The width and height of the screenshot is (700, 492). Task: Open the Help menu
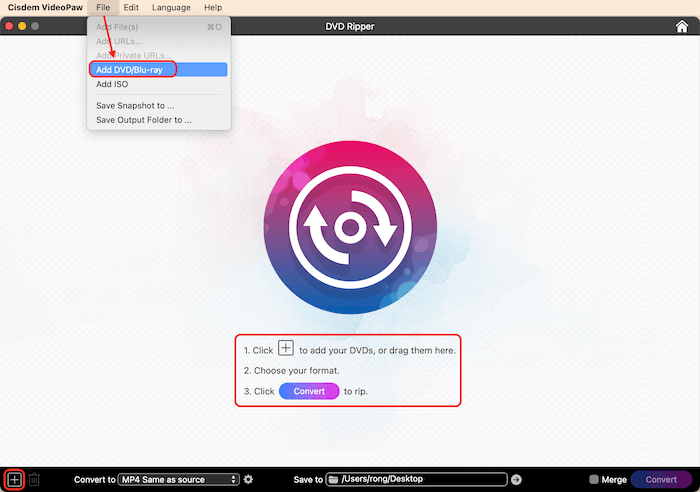[213, 7]
